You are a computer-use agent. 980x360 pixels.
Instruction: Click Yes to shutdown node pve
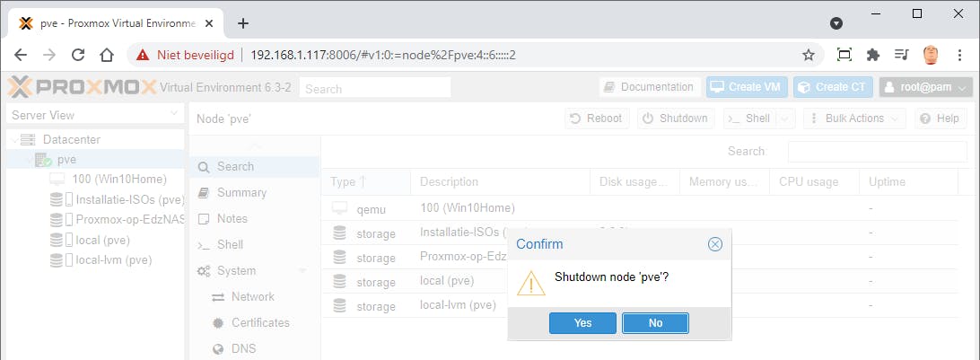tap(582, 323)
